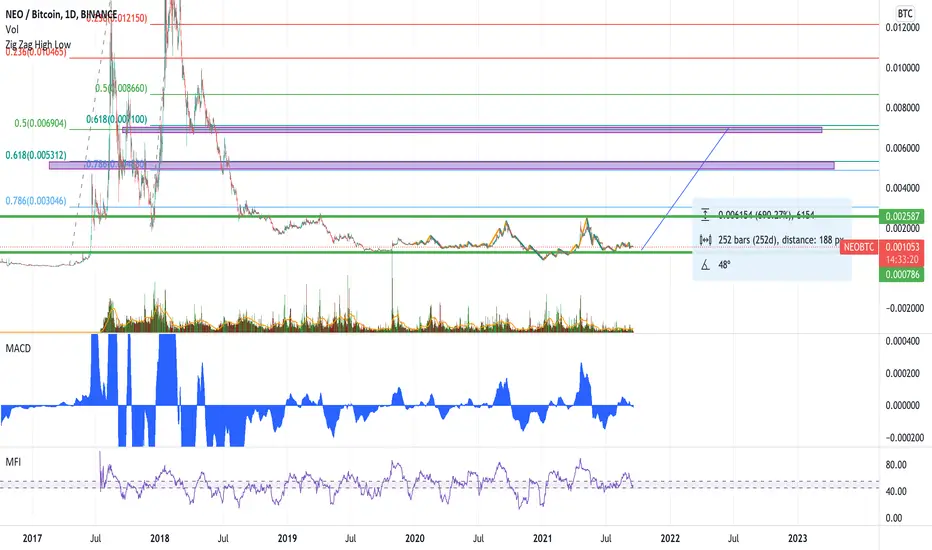Select the 0.5(0.008660) green Fibonacci label

121,88
